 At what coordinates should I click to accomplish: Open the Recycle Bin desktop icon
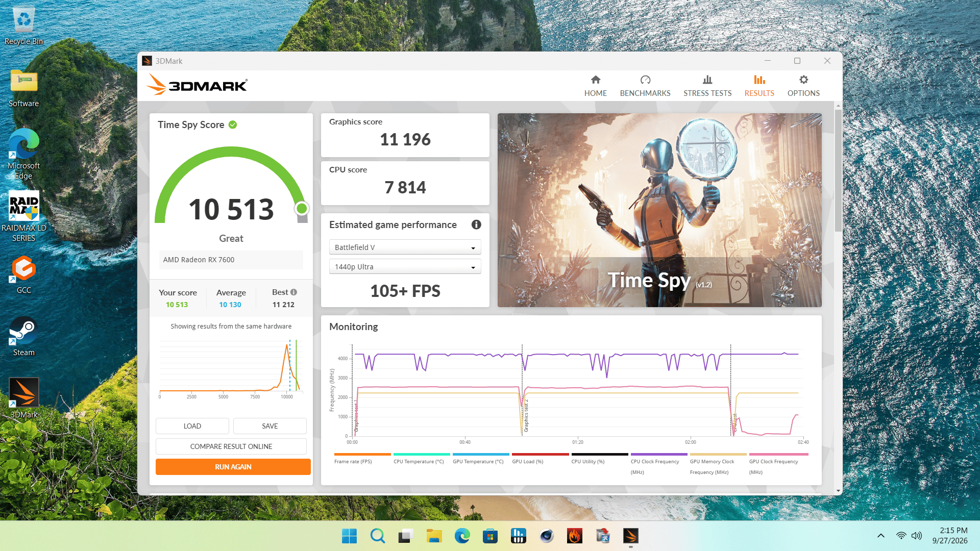(x=23, y=26)
